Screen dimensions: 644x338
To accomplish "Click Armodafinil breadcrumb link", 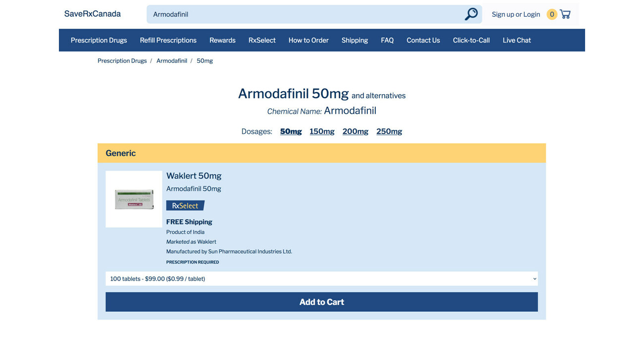I will click(x=172, y=61).
